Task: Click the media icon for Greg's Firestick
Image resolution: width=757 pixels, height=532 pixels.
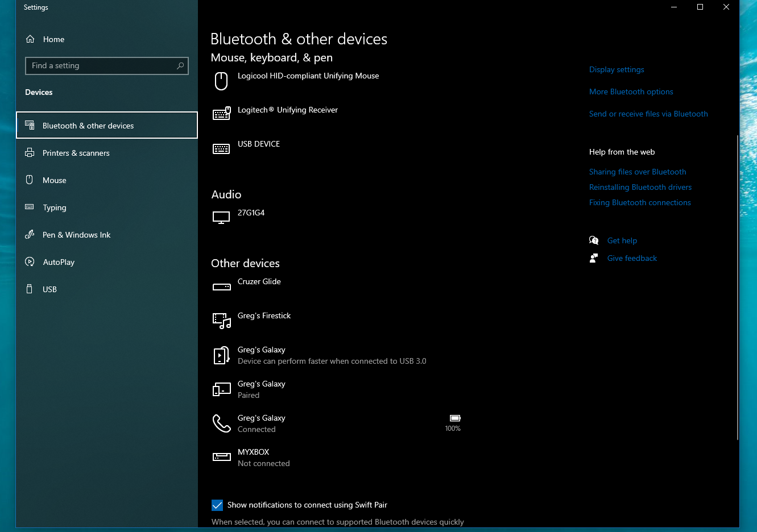Action: pos(221,321)
